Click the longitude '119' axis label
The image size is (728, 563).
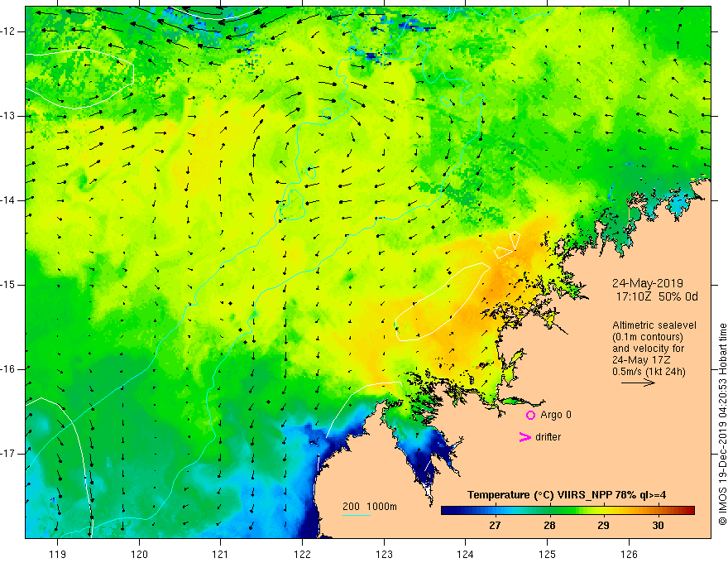(58, 554)
